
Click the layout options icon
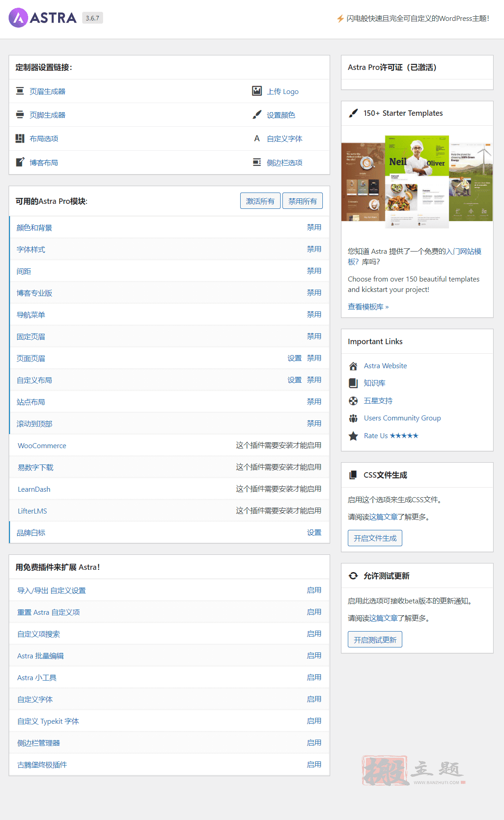(20, 138)
